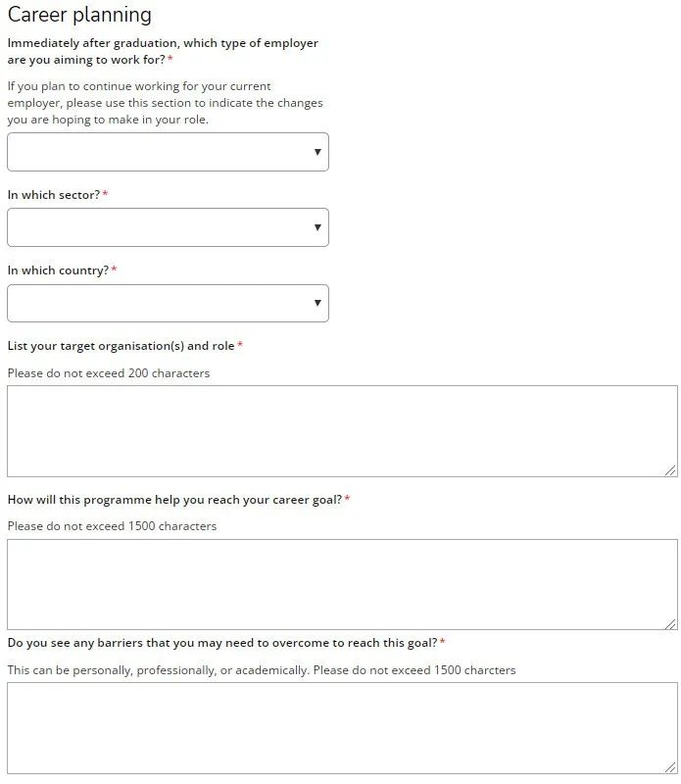
Task: Expand the 'In which sector?' dropdown
Action: pos(168,227)
